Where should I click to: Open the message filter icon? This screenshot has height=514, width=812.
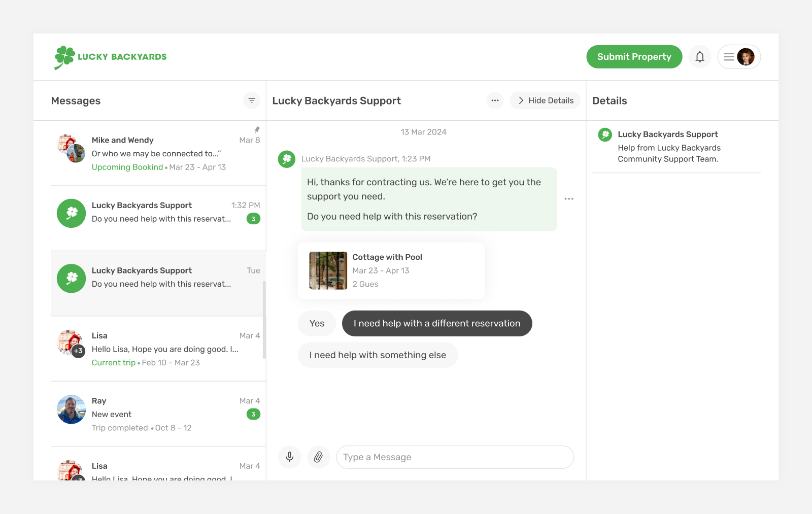(x=252, y=100)
